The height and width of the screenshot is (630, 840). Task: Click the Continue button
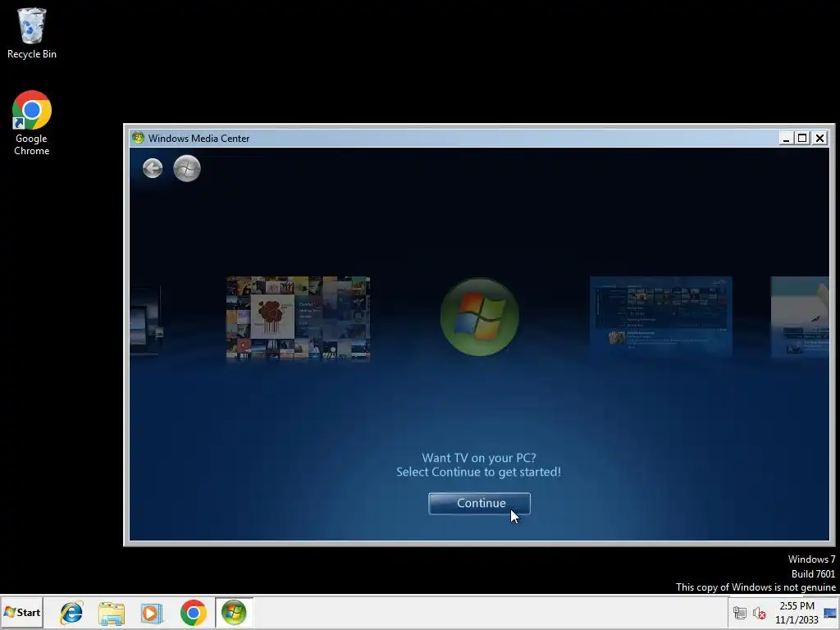[479, 504]
